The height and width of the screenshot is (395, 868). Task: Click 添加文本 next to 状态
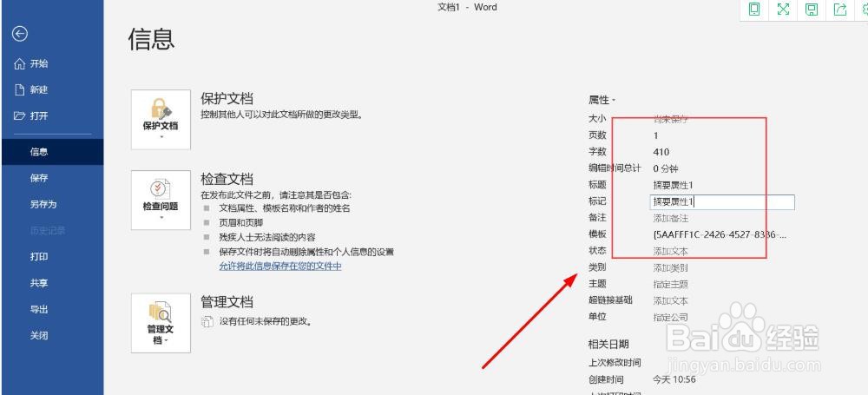pos(671,251)
